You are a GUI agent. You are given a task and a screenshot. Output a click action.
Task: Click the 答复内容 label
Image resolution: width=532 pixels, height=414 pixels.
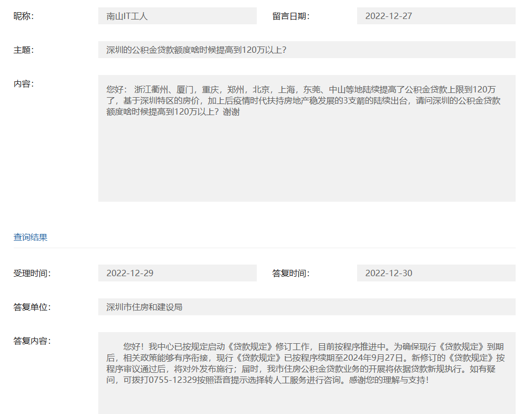point(32,341)
